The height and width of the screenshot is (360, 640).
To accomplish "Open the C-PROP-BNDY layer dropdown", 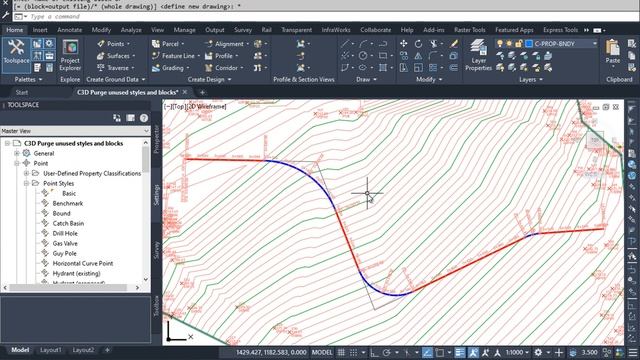I will 595,44.
